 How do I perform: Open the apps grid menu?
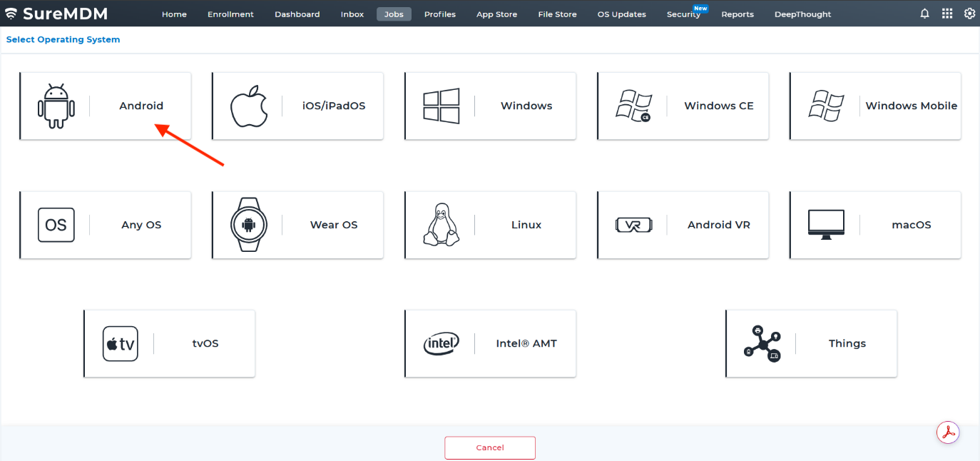(947, 14)
